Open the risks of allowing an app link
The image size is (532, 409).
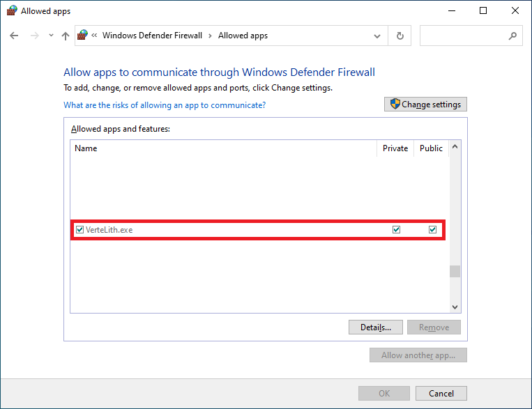coord(165,105)
